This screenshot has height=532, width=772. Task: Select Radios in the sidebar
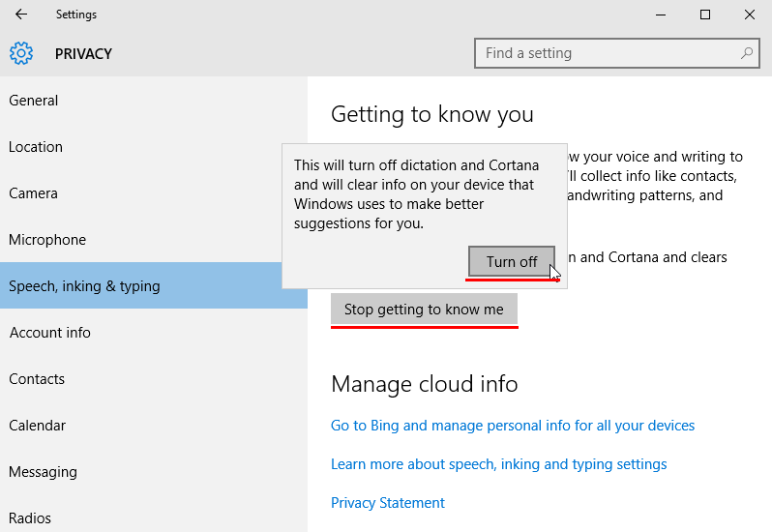click(154, 514)
